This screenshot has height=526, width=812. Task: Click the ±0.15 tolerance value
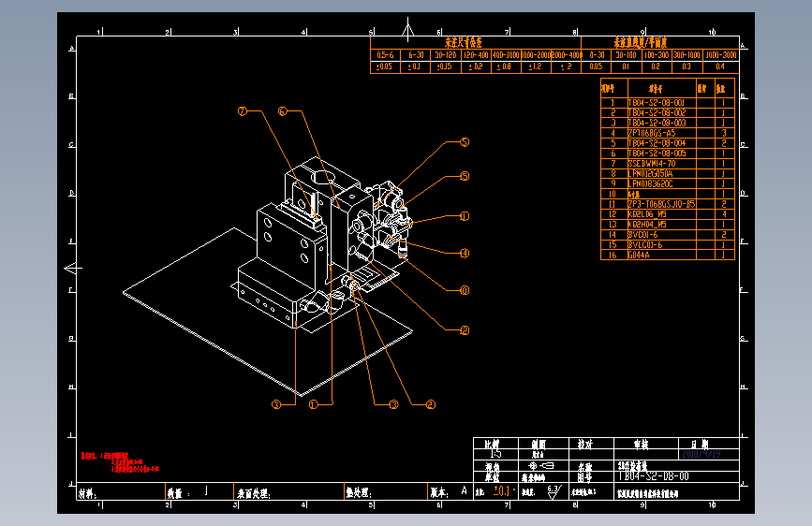pos(444,66)
